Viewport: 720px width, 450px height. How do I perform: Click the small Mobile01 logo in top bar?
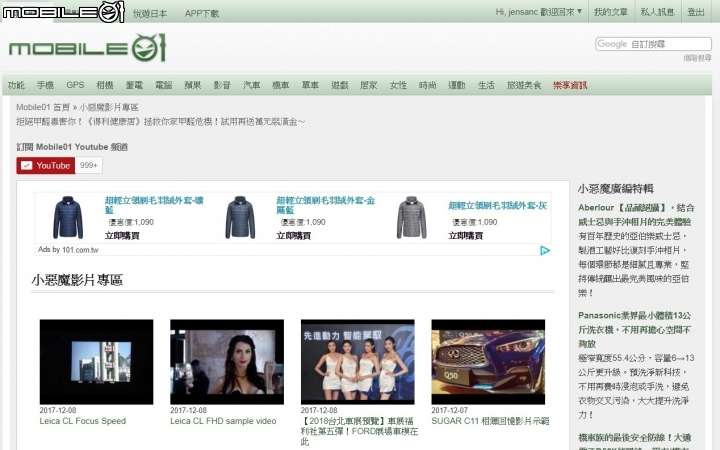pos(63,12)
